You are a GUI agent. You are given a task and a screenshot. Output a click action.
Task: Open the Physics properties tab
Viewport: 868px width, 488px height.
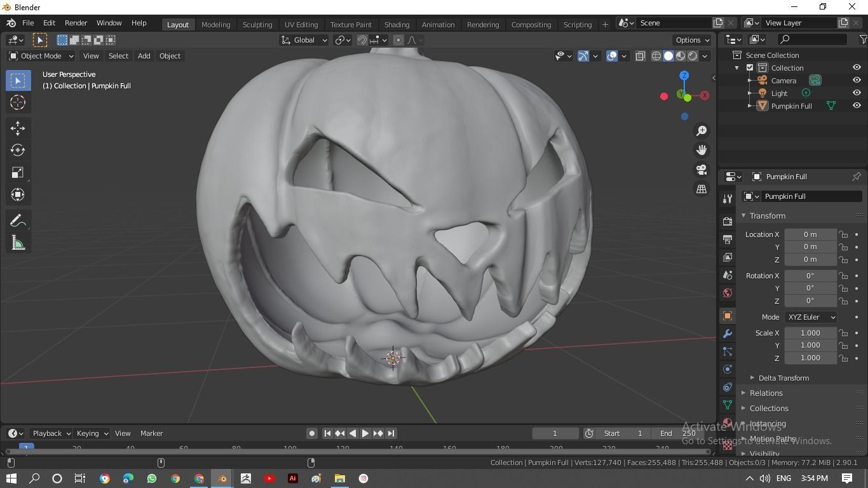(x=728, y=369)
